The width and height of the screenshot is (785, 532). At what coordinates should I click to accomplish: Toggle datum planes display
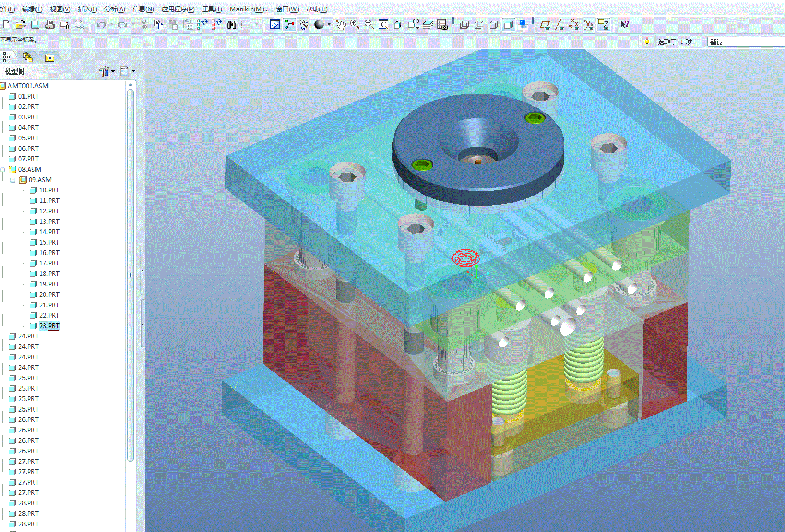[544, 25]
